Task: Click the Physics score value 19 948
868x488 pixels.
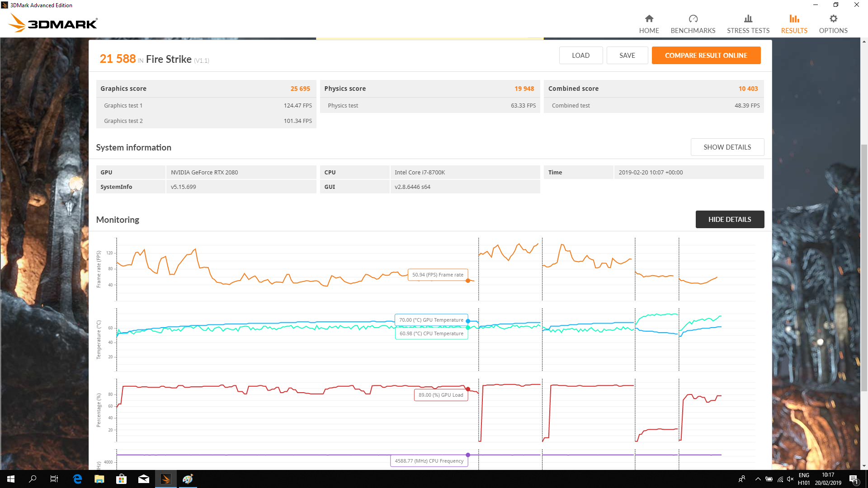Action: coord(524,89)
